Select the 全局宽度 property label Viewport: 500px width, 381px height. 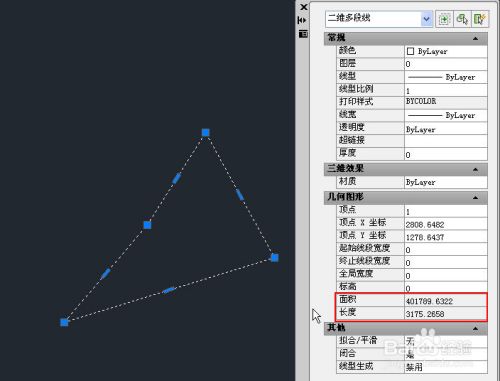tap(356, 274)
